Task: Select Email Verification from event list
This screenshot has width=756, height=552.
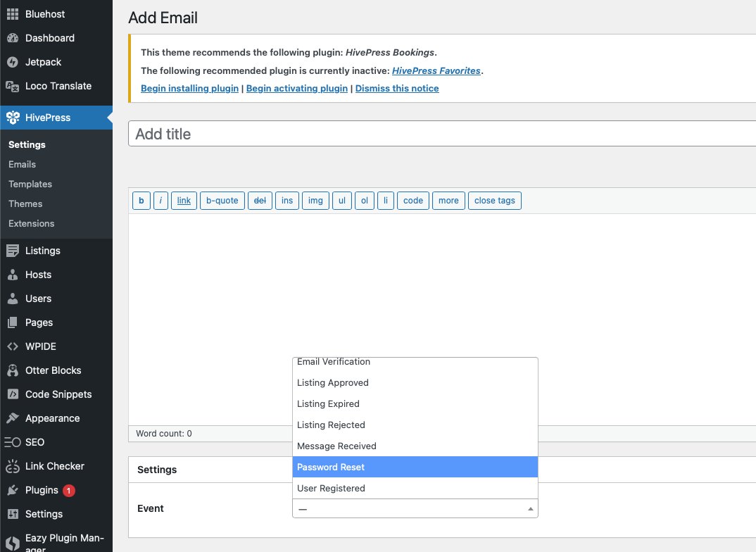Action: [x=415, y=362]
